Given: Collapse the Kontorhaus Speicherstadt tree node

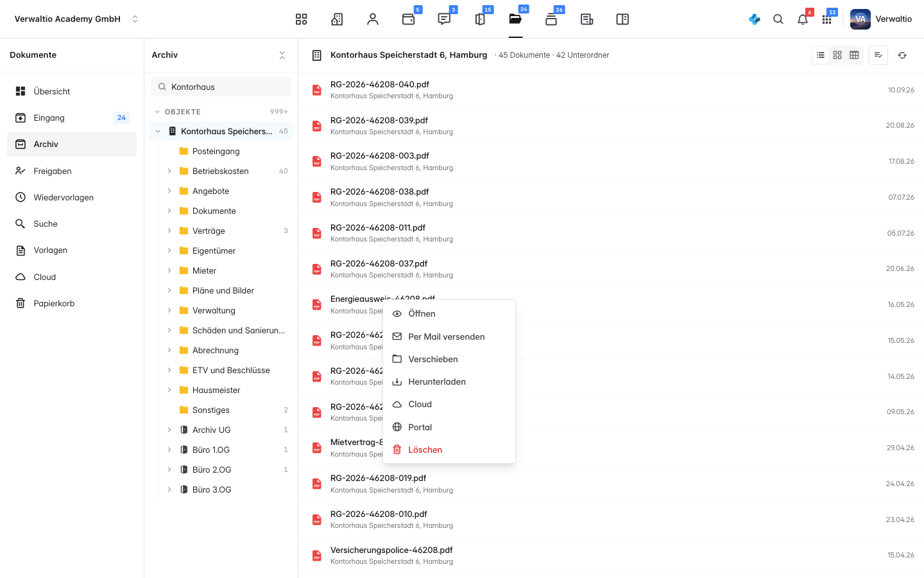Looking at the screenshot, I should click(158, 131).
